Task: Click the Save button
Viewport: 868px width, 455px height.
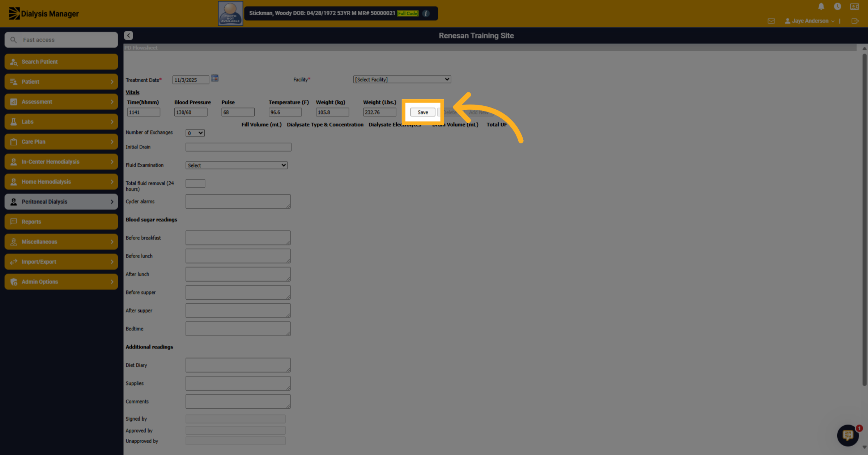Action: [x=422, y=112]
